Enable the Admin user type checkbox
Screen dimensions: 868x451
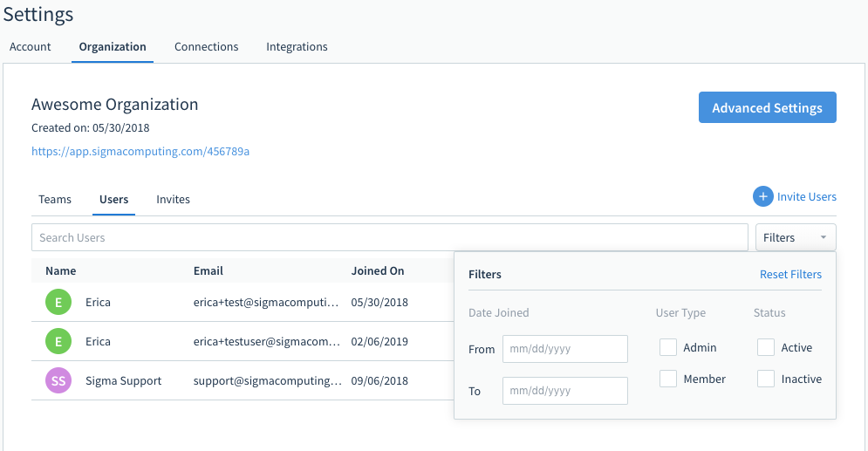click(668, 347)
